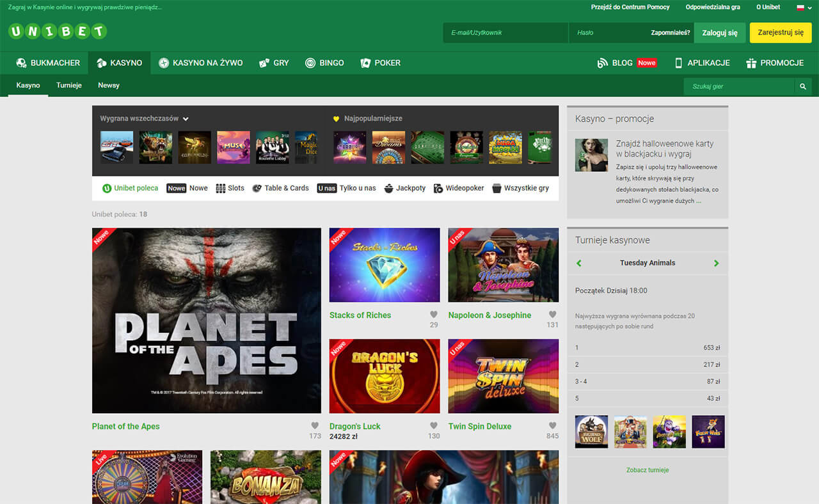Screen dimensions: 819x504
Task: Expand Wygrana wszechczasów dropdown
Action: point(145,118)
